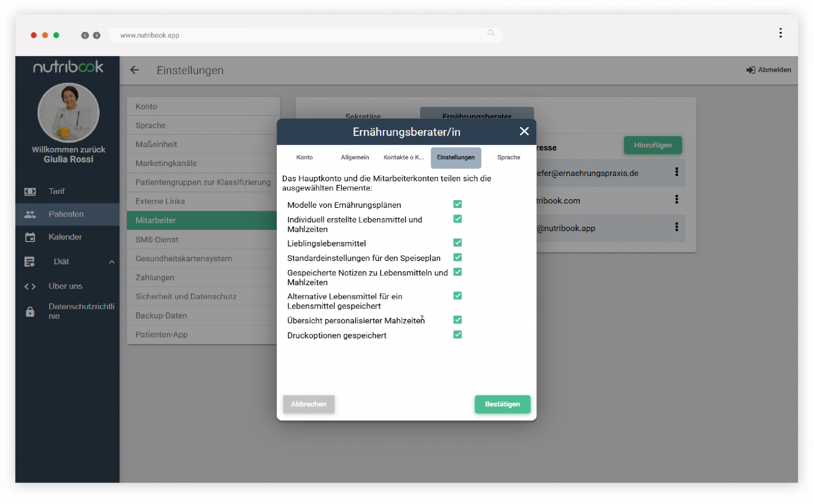Click the Datenschutzrichtlinie lock icon
This screenshot has width=814, height=504.
point(30,312)
